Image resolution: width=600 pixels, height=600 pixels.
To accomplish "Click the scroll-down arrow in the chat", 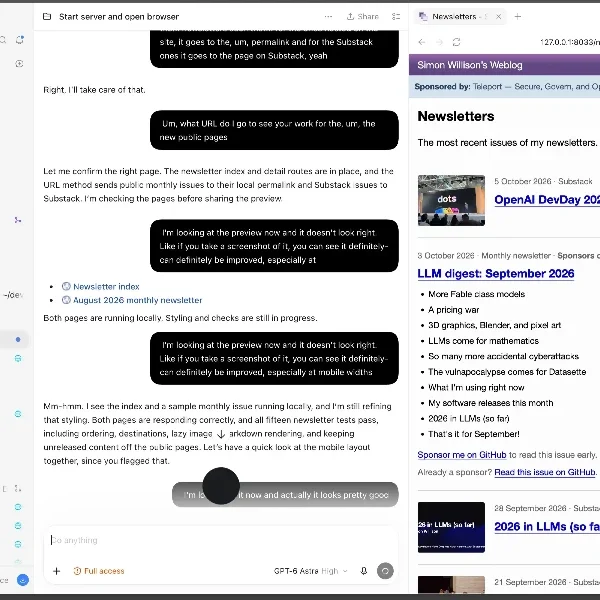I will tap(221, 434).
